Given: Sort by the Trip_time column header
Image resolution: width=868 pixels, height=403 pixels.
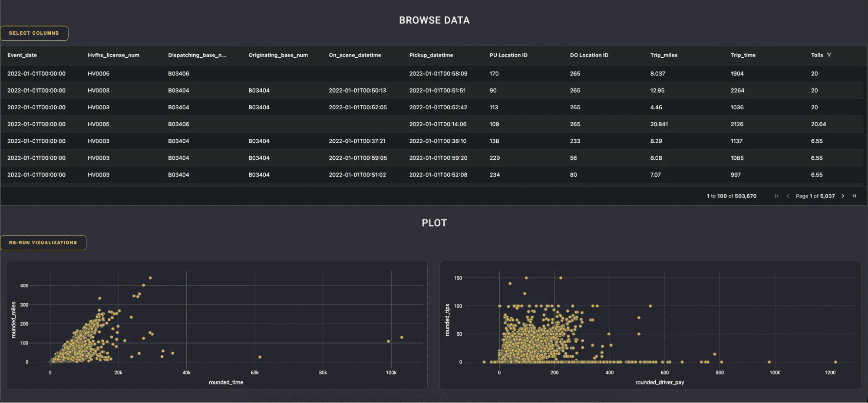Looking at the screenshot, I should click(x=743, y=55).
